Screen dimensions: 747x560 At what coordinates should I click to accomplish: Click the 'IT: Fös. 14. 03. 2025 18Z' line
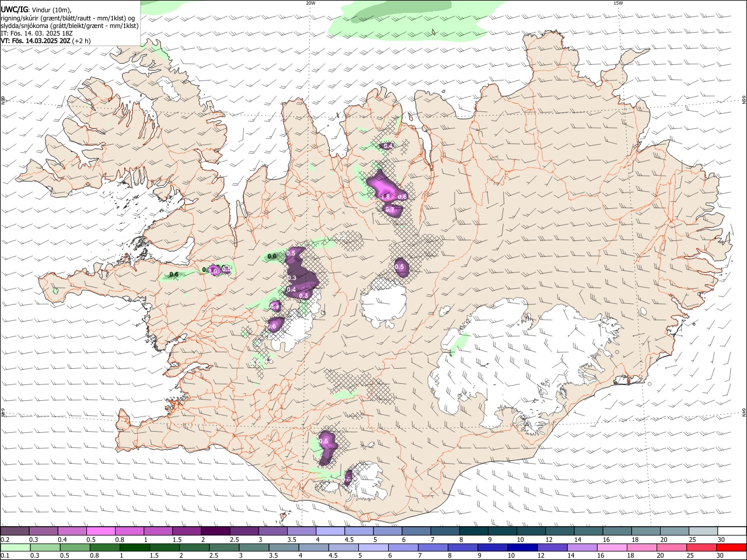[x=37, y=33]
